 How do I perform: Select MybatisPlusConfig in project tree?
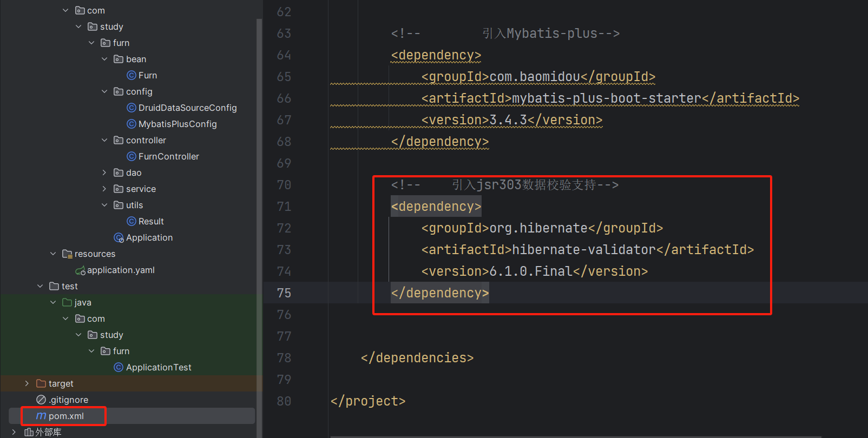click(x=177, y=124)
